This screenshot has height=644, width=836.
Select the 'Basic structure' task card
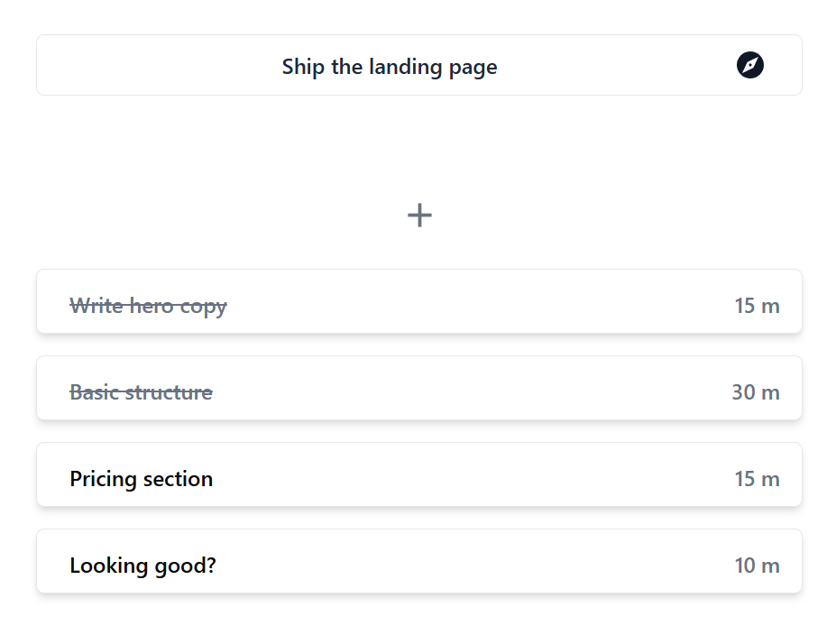click(x=418, y=388)
